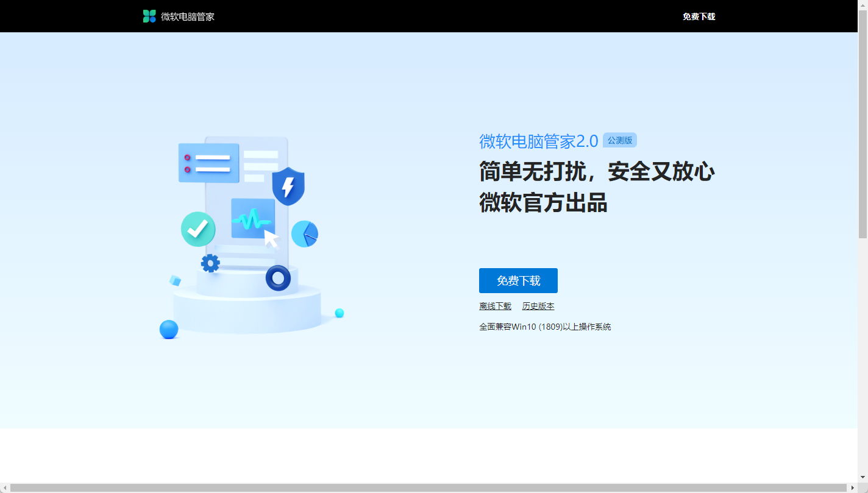Open the 历史版本 link

[538, 306]
